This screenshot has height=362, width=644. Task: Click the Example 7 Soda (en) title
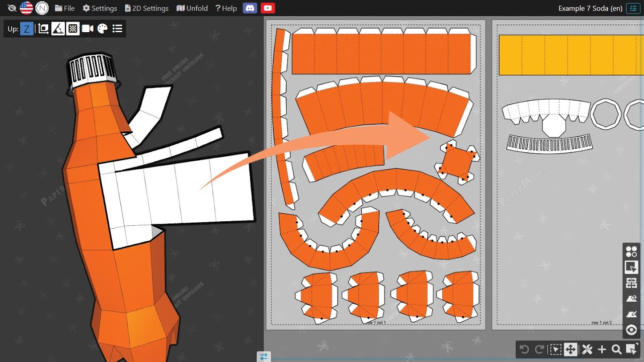[590, 8]
